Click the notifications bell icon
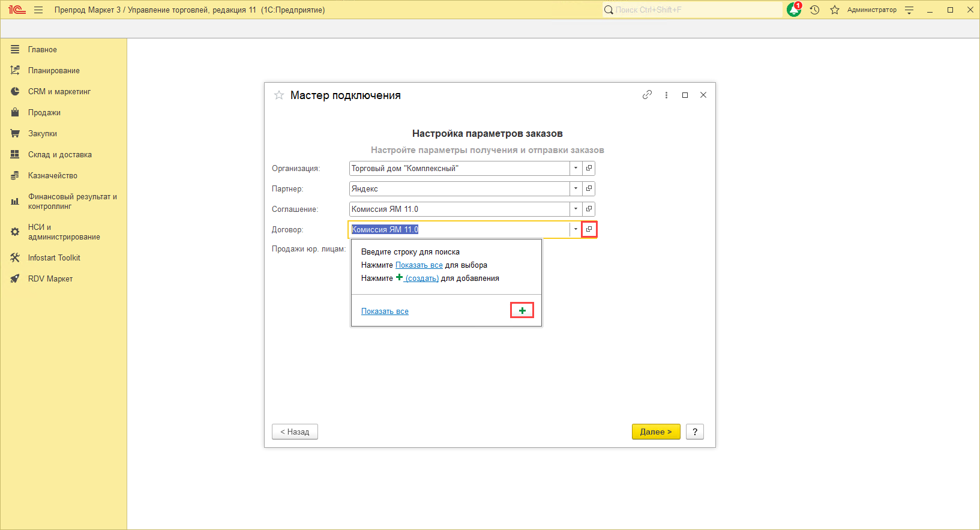The width and height of the screenshot is (980, 530). coord(793,10)
